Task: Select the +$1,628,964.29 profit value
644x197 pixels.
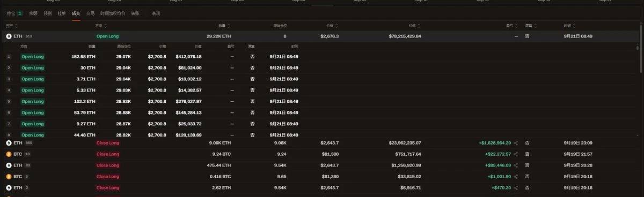Action: [x=495, y=143]
